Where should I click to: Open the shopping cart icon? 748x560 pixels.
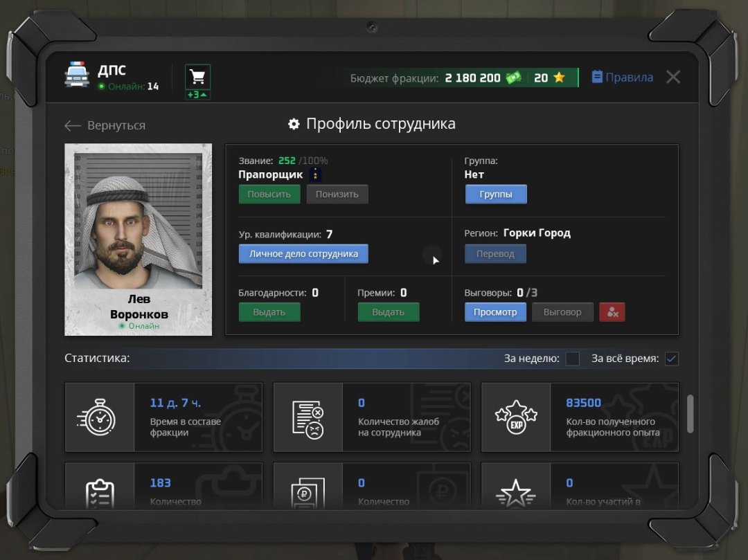[x=197, y=76]
